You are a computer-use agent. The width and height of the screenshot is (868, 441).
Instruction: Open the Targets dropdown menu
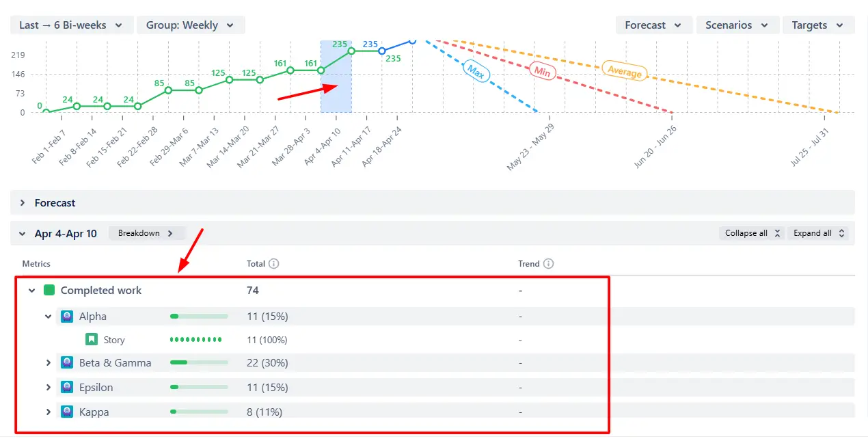point(818,25)
